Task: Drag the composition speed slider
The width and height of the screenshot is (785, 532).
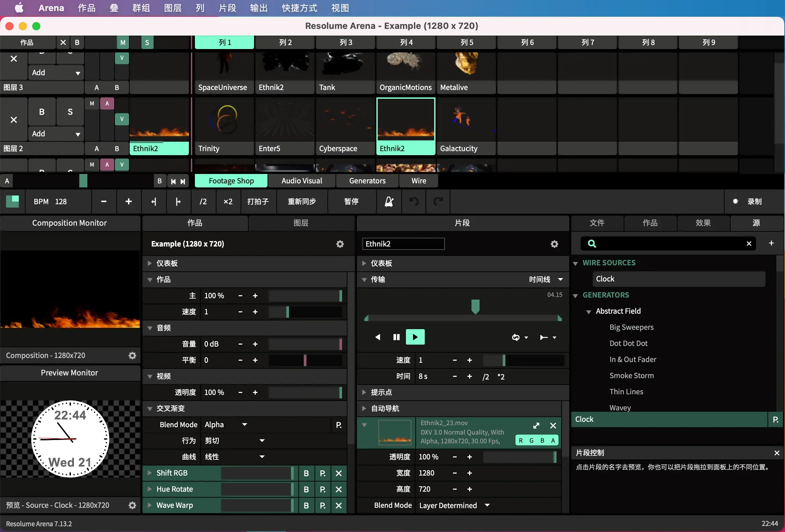Action: coord(288,312)
